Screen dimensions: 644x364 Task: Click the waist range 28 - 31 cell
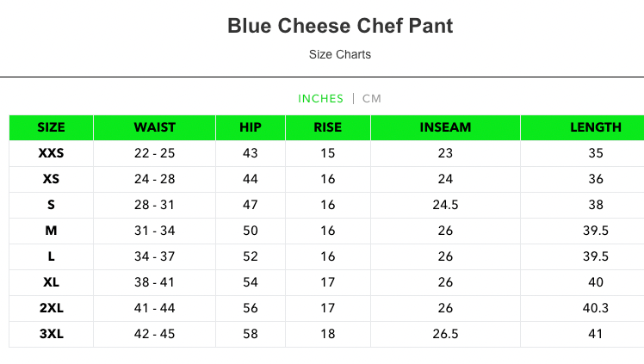coord(155,205)
